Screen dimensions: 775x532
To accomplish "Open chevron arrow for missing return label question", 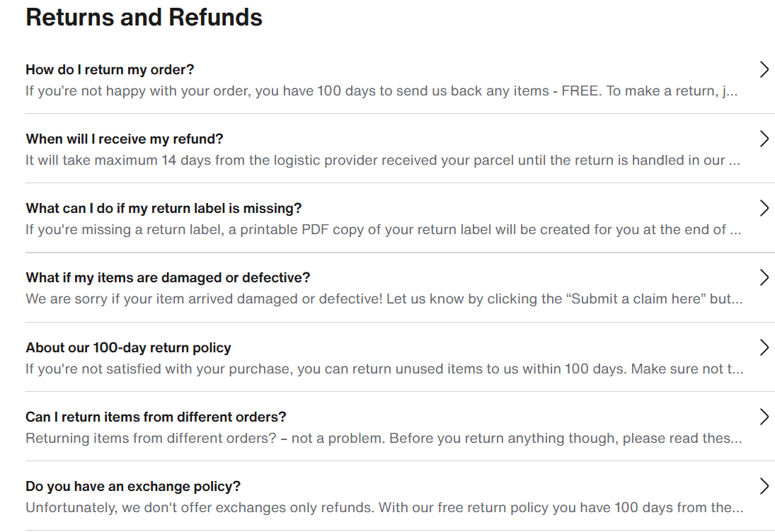I will pos(764,208).
